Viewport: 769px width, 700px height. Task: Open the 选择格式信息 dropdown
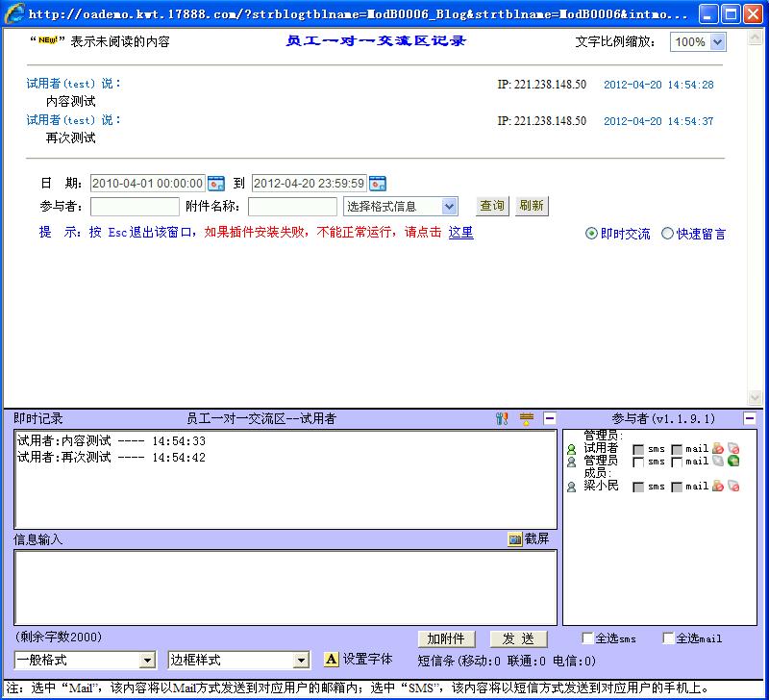(448, 206)
